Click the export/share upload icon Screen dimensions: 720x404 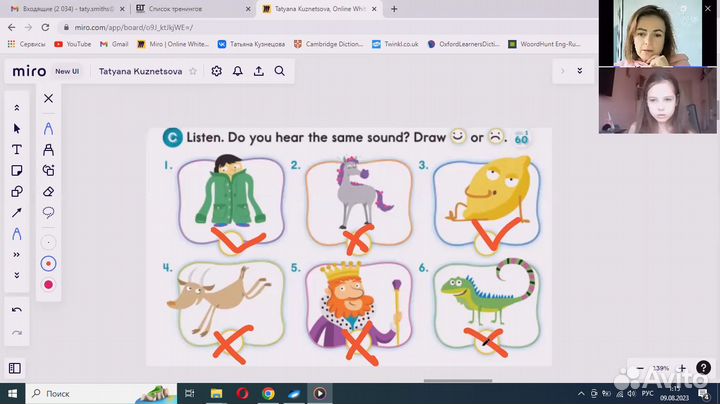pos(259,71)
